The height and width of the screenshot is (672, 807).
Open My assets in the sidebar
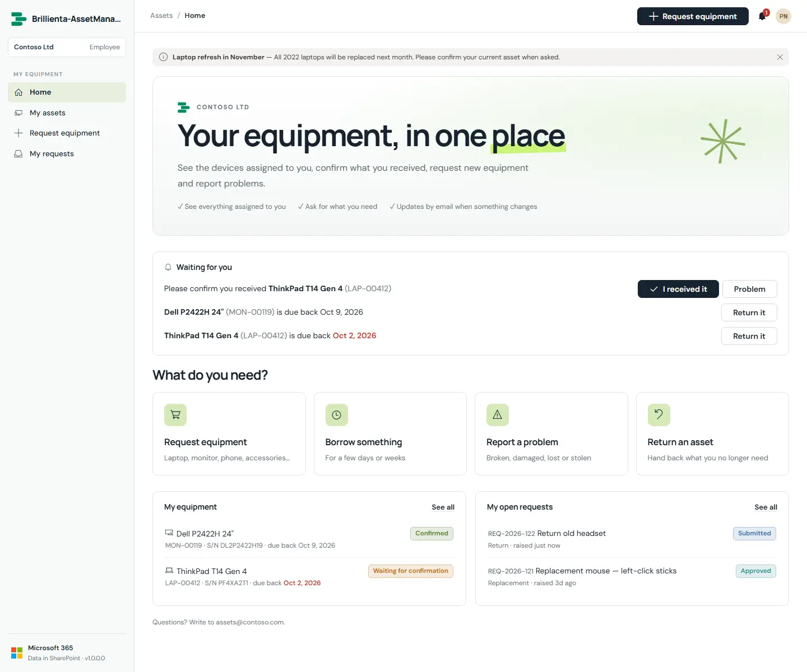[x=67, y=113]
